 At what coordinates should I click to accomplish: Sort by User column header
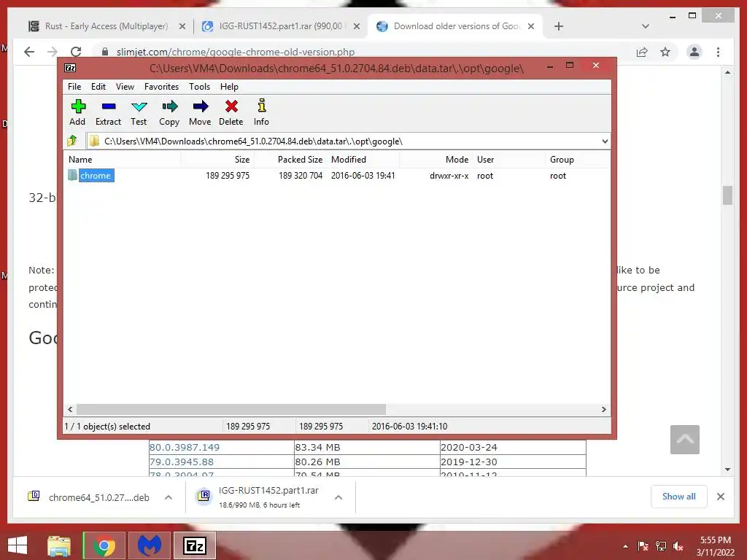[x=508, y=160]
